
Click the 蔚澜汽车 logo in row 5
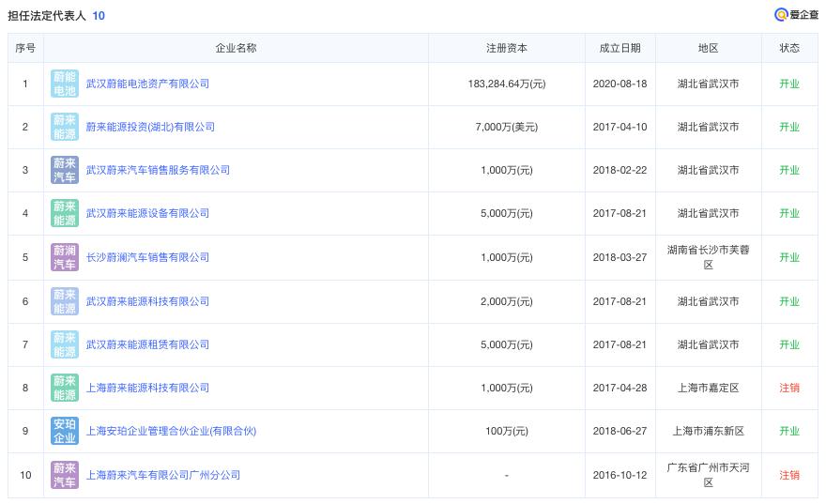click(65, 257)
